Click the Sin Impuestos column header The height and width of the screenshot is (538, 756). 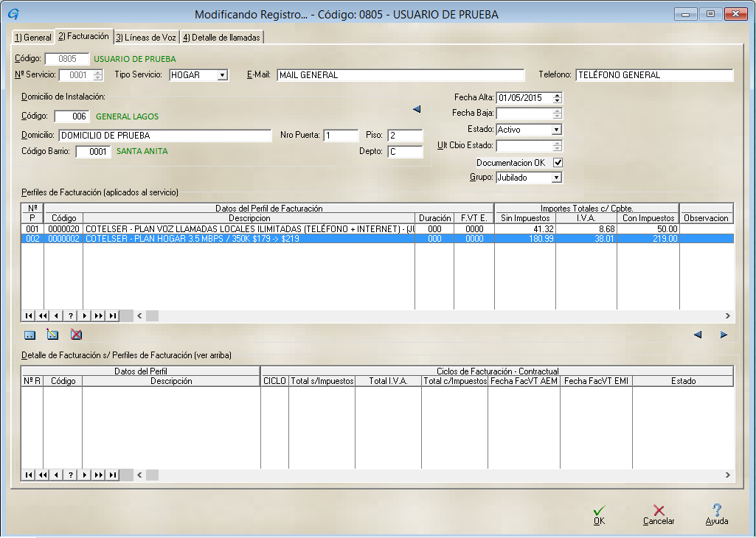tap(525, 218)
